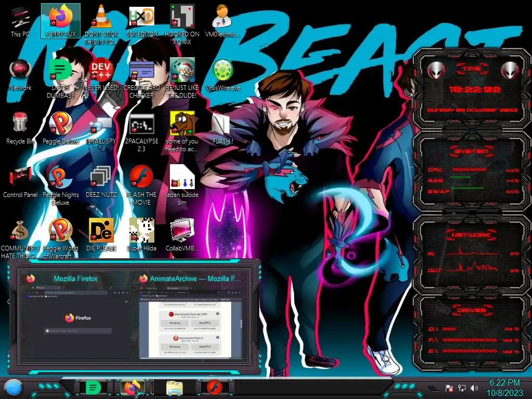Open japan suicide sim shortcut
The image size is (532, 399).
coord(182,185)
